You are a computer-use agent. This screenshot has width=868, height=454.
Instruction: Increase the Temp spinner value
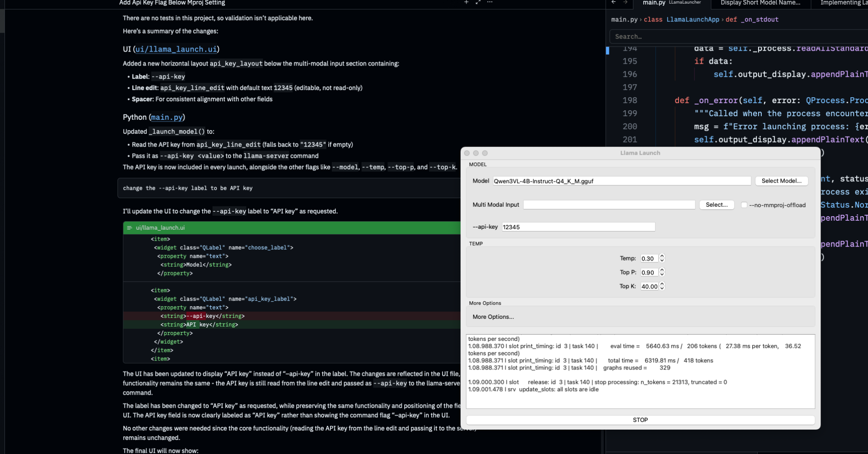pos(662,256)
